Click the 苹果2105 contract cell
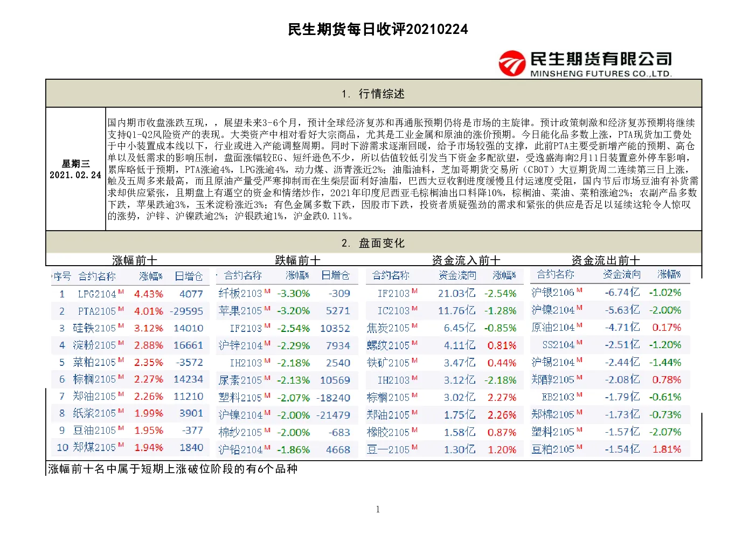The height and width of the screenshot is (534, 756). coord(245,310)
